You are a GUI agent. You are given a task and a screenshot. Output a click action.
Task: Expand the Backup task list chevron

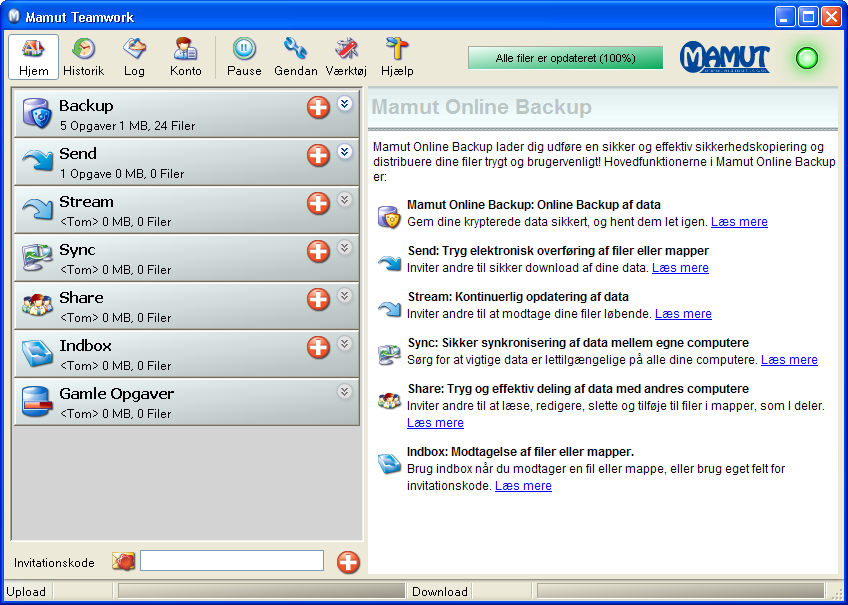pos(345,103)
